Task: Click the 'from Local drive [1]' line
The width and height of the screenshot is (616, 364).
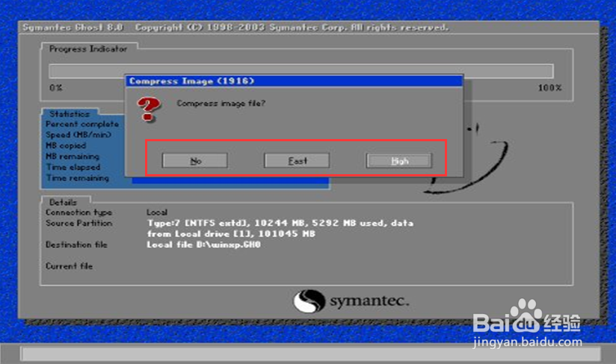Action: pos(231,234)
